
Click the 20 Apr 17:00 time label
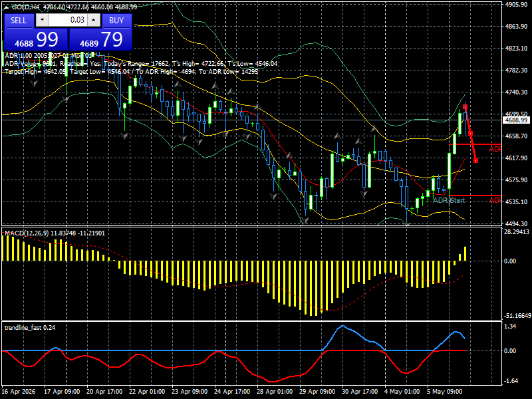coord(104,391)
